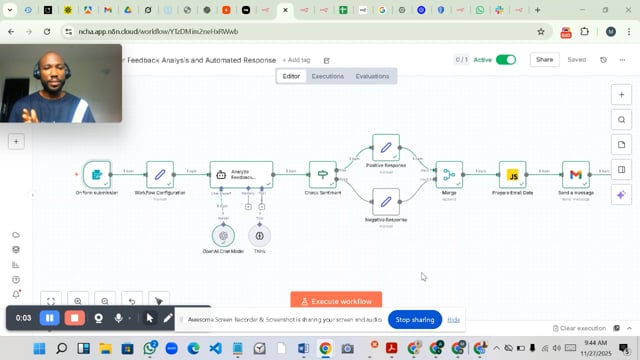Open the help icon in sidebar

(x=16, y=280)
